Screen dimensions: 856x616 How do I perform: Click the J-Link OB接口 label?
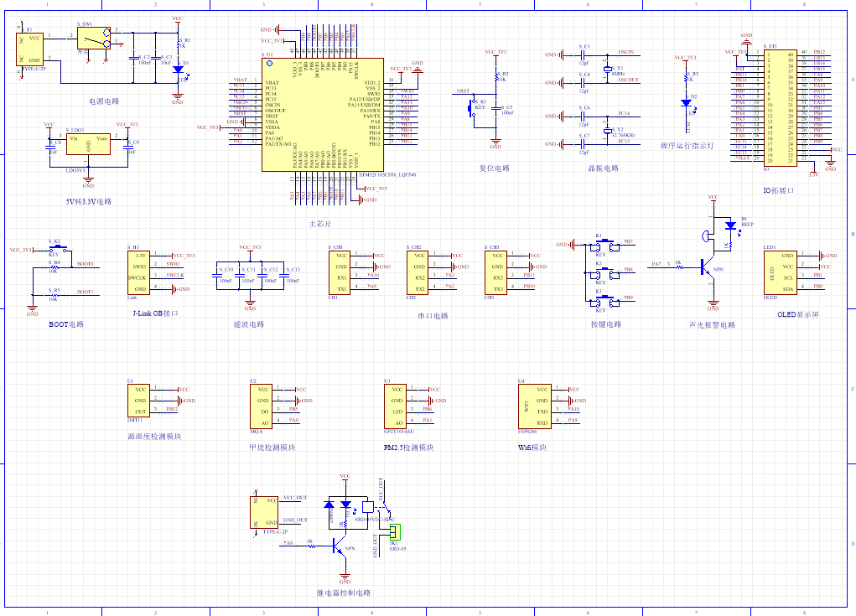156,313
